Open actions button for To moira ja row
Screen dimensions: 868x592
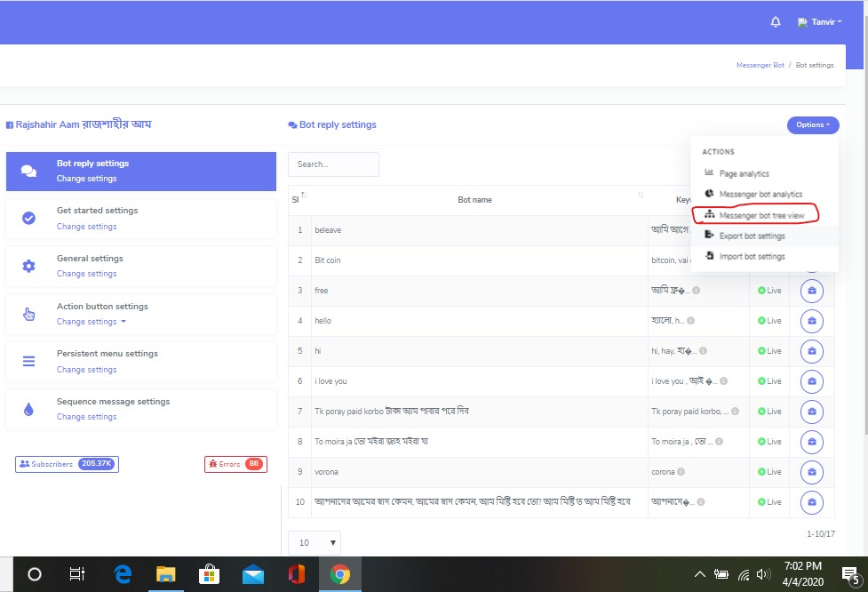[811, 442]
